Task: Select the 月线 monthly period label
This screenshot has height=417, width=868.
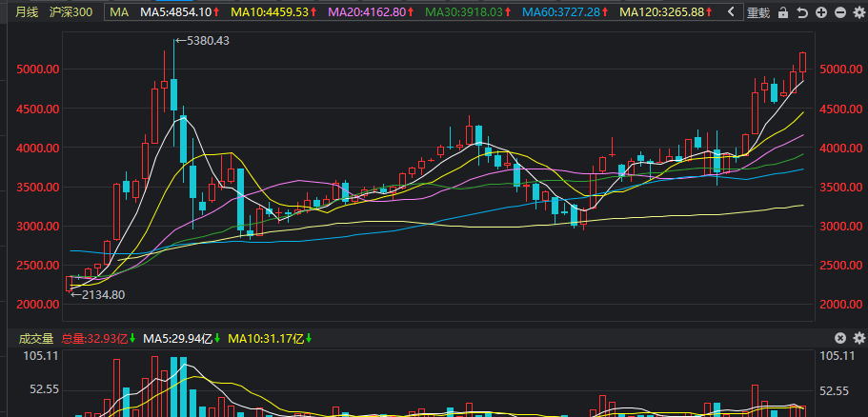Action: (x=27, y=11)
